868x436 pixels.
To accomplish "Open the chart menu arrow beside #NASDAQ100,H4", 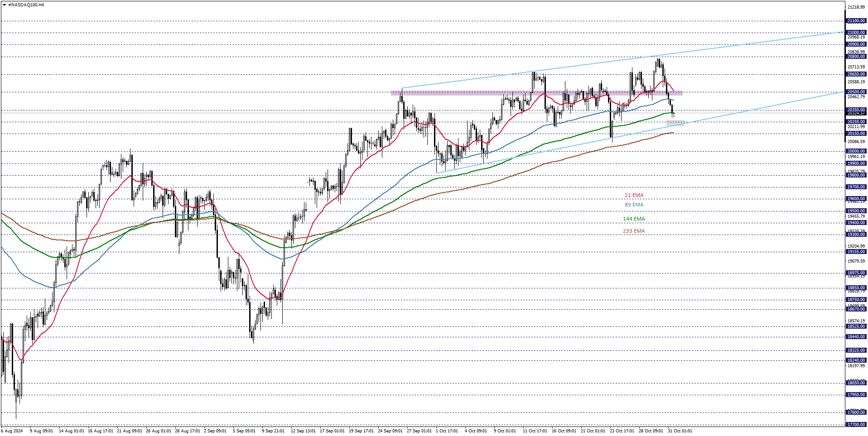I will point(4,5).
